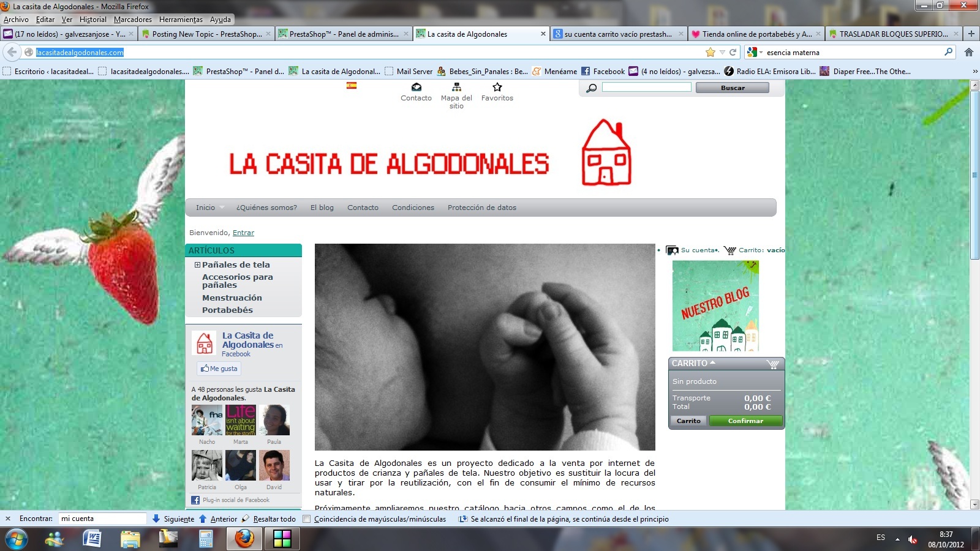Open Microsoft Word from taskbar
980x551 pixels.
[x=92, y=539]
